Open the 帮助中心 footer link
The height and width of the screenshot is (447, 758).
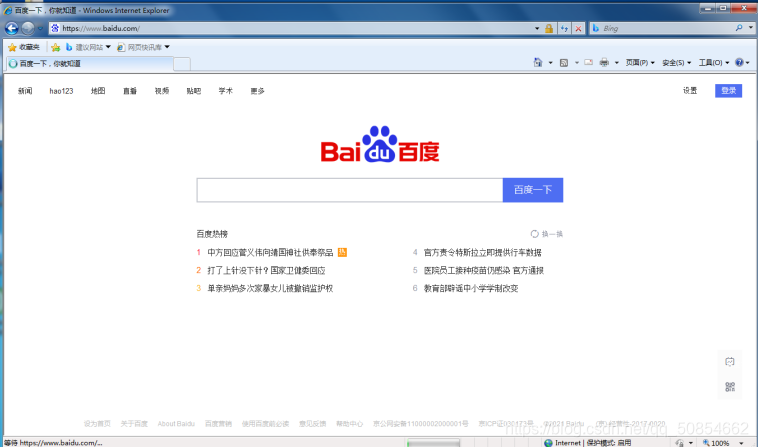click(x=350, y=424)
